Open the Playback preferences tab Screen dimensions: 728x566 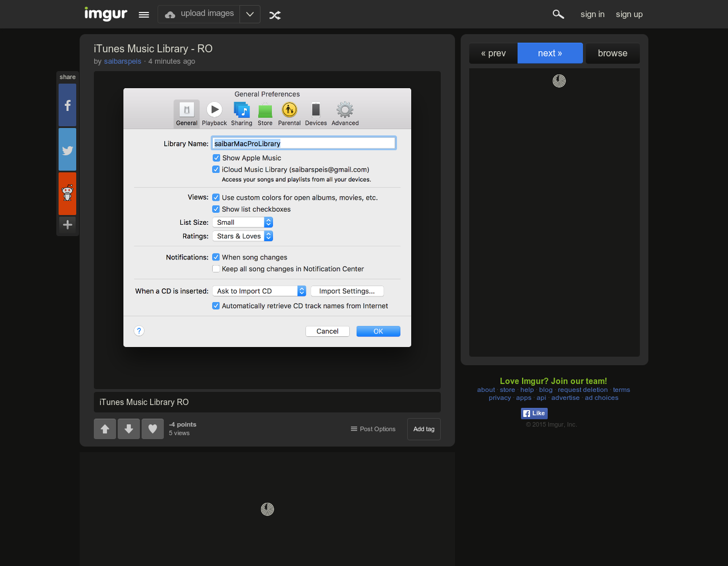click(214, 114)
